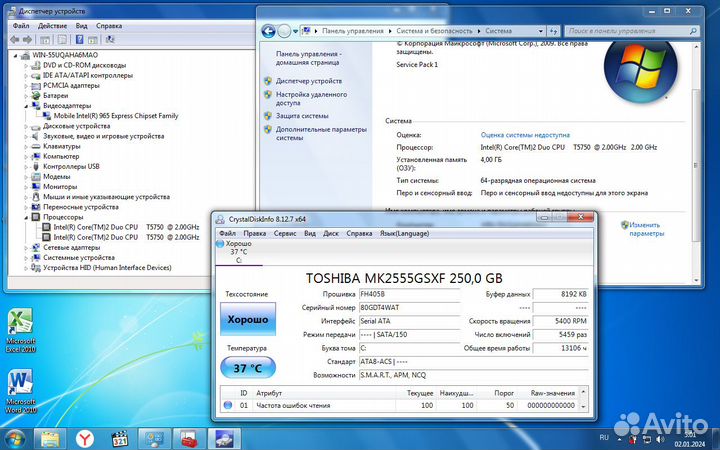Open the Язык(Language) menu in CrystalDiskInfo
This screenshot has height=450, width=720.
click(x=404, y=233)
